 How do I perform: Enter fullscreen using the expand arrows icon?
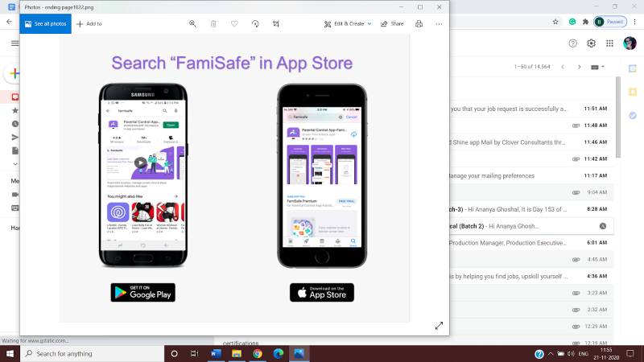pos(439,326)
